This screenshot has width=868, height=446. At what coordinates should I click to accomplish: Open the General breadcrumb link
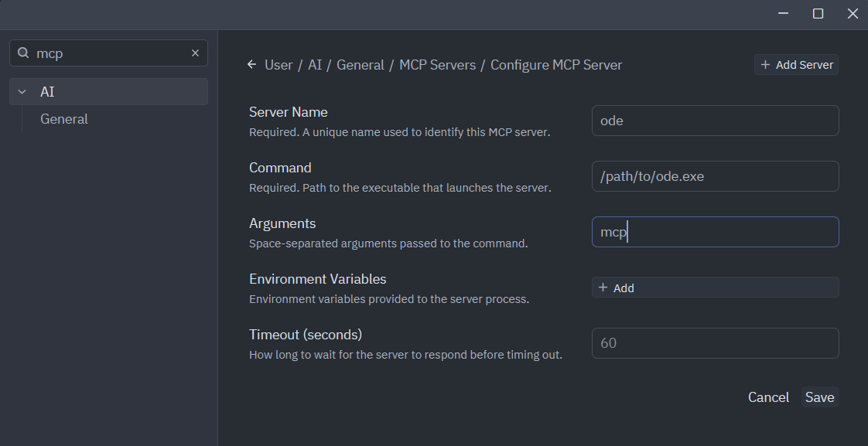click(360, 65)
